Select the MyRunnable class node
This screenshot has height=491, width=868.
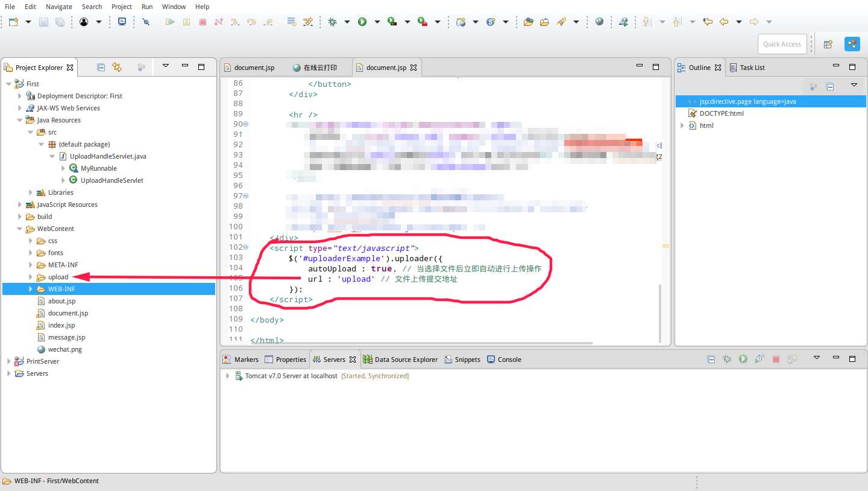click(98, 168)
